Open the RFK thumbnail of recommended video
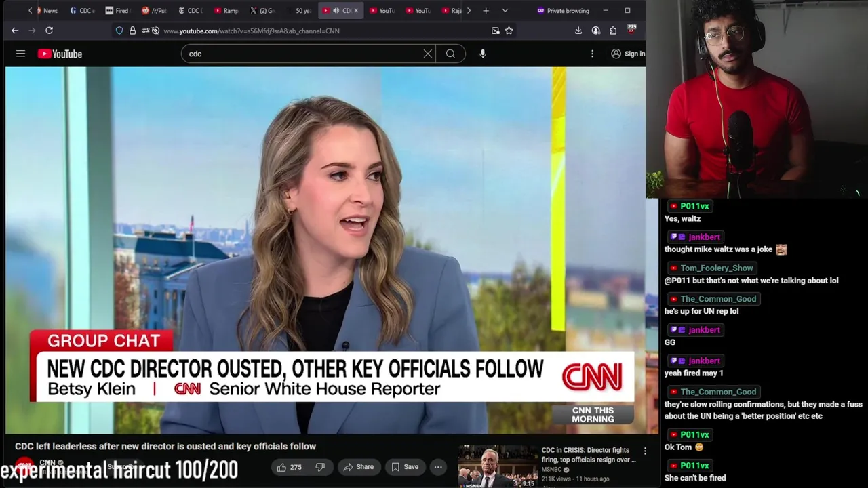The image size is (868, 488). tap(498, 466)
